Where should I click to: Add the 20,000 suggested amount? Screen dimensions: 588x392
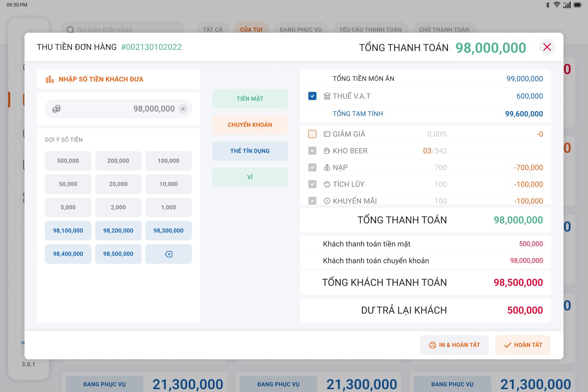[x=118, y=184]
